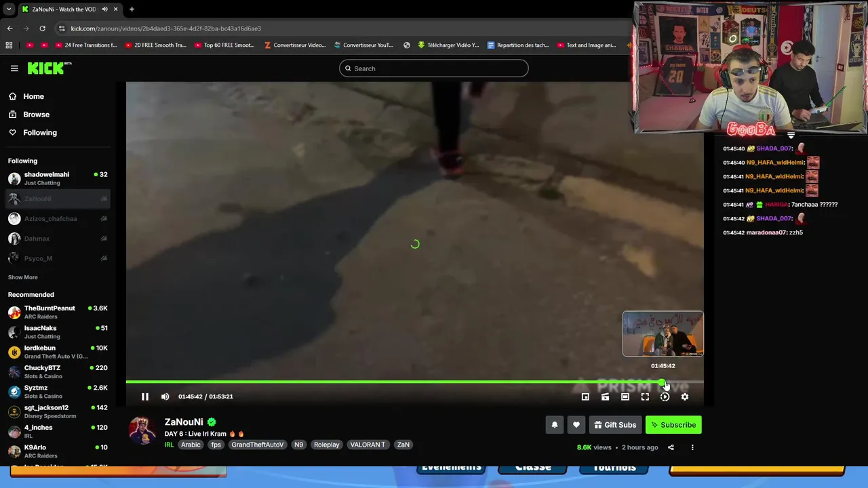Select the Roleplay tag
The height and width of the screenshot is (488, 868).
pos(326,445)
